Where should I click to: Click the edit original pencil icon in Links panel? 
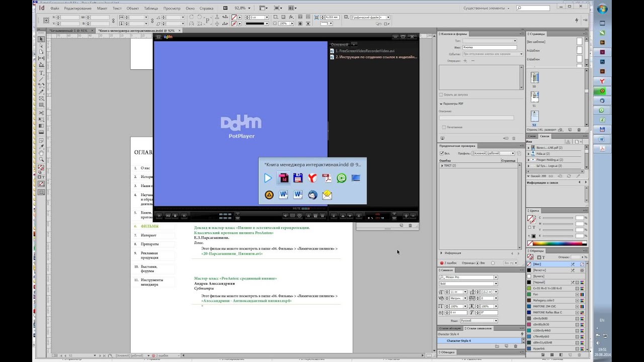pyautogui.click(x=578, y=176)
